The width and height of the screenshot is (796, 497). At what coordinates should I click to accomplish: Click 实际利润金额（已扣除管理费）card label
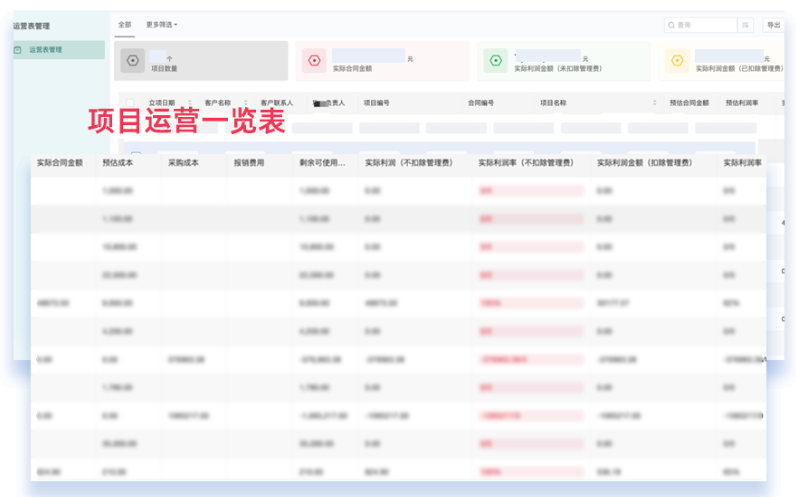coord(739,69)
